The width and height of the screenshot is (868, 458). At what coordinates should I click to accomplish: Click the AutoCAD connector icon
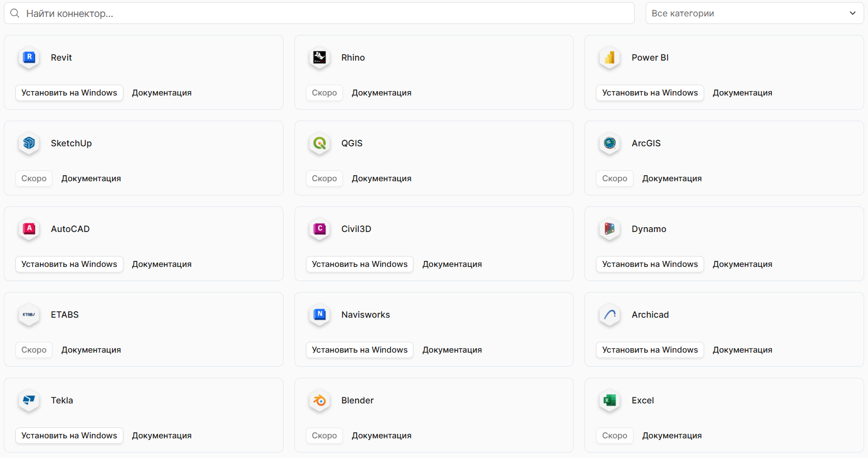coord(29,229)
